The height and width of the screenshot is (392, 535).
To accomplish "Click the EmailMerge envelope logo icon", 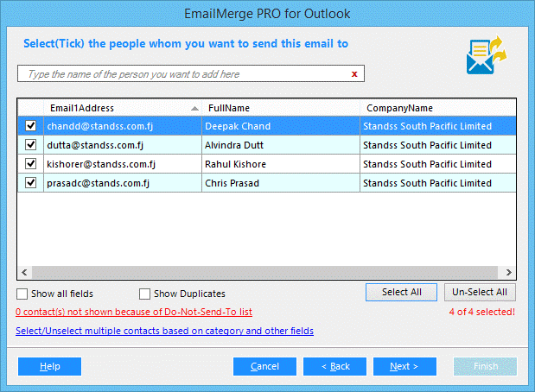I will coord(487,55).
